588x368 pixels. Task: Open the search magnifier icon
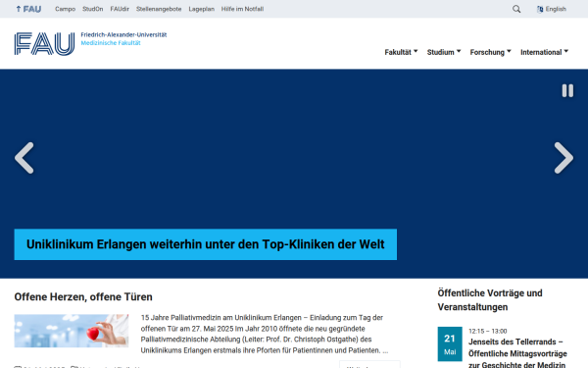516,9
